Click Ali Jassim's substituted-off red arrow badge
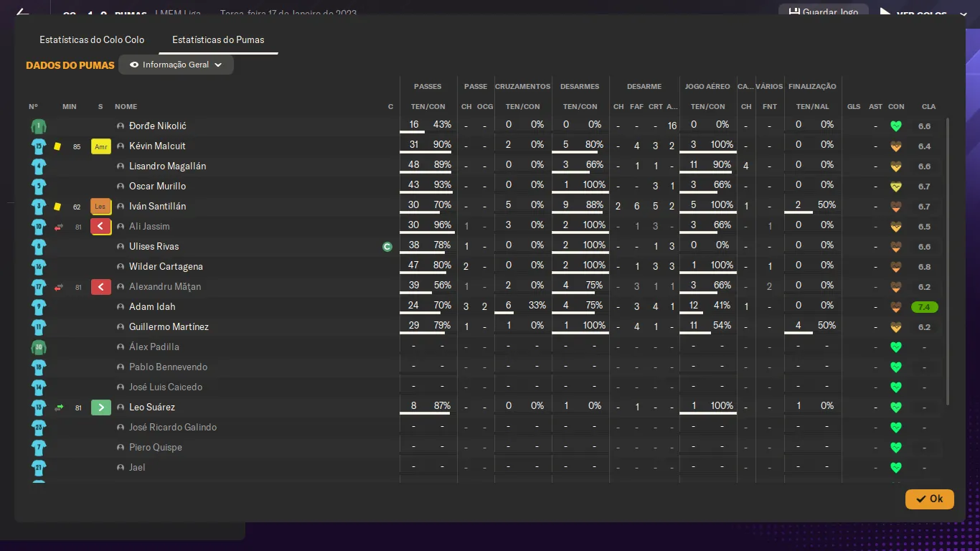Screen dimensions: 980x551 (x=101, y=227)
